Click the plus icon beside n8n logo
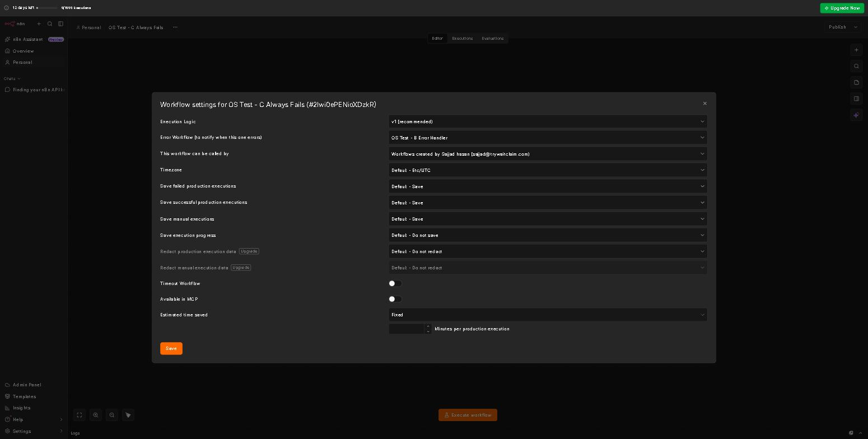This screenshot has width=868, height=439. tap(39, 24)
